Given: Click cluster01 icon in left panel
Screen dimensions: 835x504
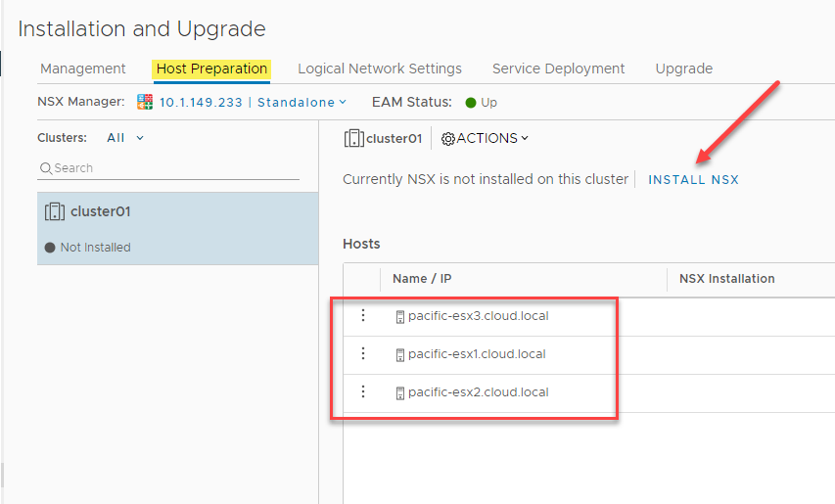Looking at the screenshot, I should 54,211.
